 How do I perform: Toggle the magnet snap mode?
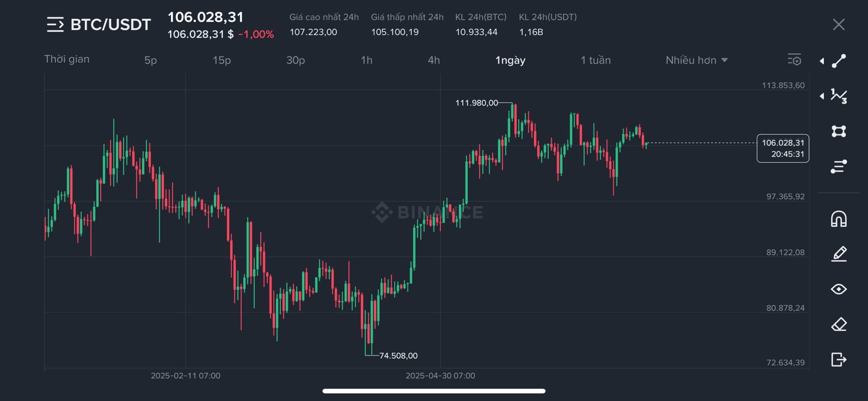(839, 219)
